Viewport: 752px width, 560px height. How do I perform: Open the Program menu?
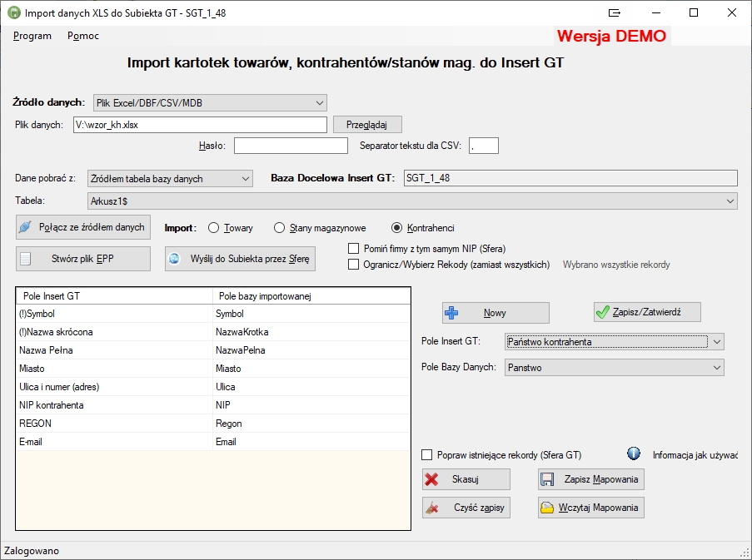[x=32, y=36]
